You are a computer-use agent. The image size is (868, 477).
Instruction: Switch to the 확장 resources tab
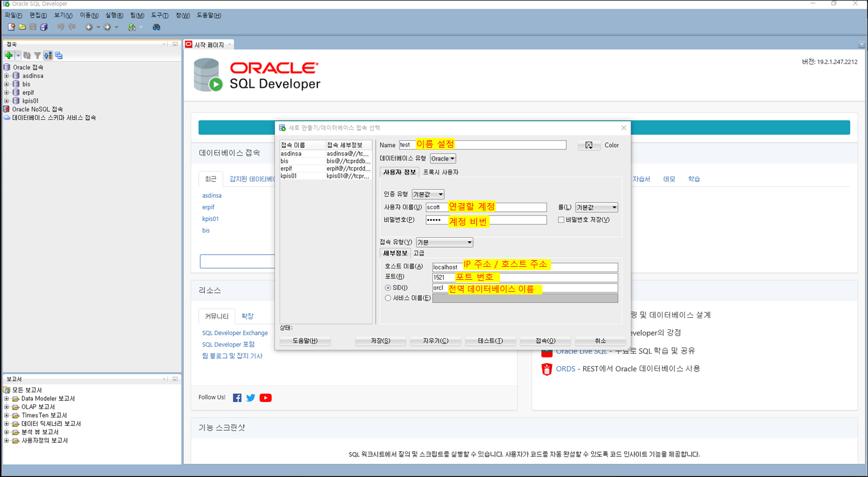[247, 316]
